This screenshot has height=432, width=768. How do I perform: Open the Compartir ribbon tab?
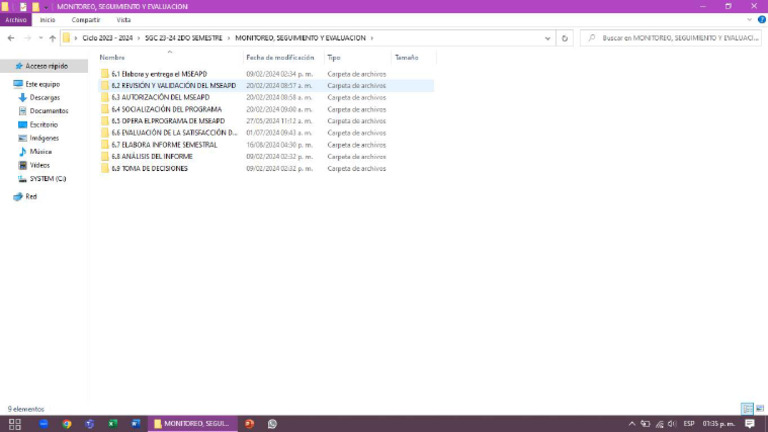click(x=86, y=20)
